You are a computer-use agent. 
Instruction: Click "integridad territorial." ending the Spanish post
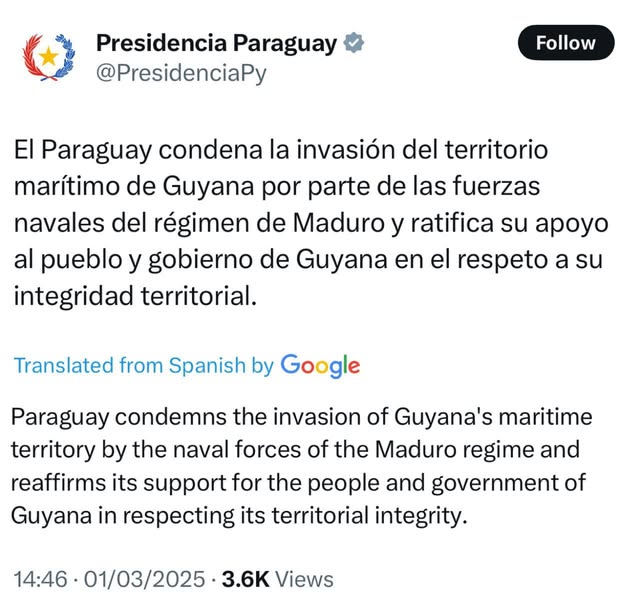click(136, 296)
